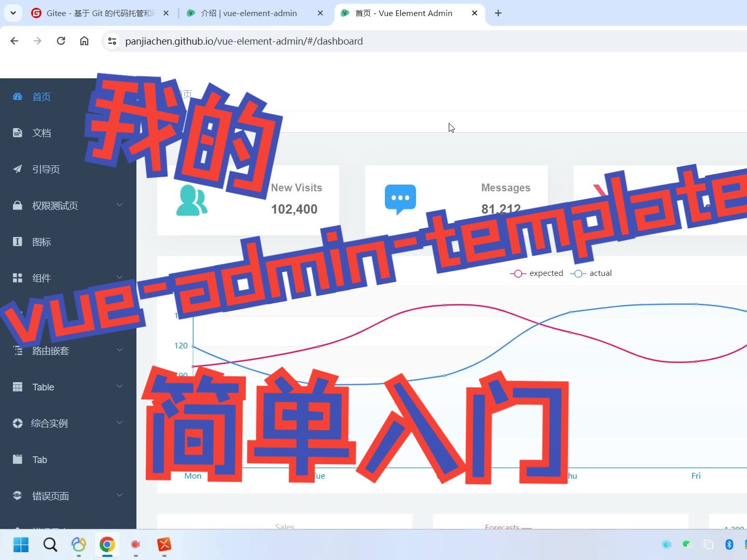This screenshot has width=747, height=560.
Task: Click the dashboard gauge icon beside 首页
Action: pos(18,96)
